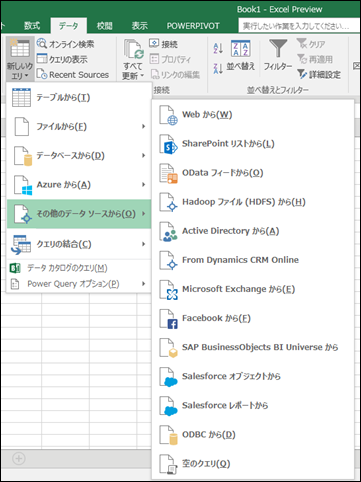Add a new sheet with plus button

click(19, 459)
